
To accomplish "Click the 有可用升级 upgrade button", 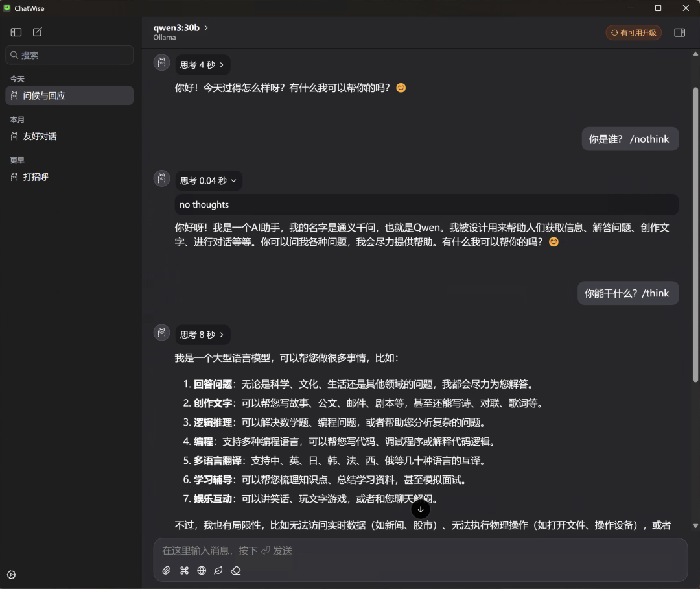I will (x=633, y=32).
